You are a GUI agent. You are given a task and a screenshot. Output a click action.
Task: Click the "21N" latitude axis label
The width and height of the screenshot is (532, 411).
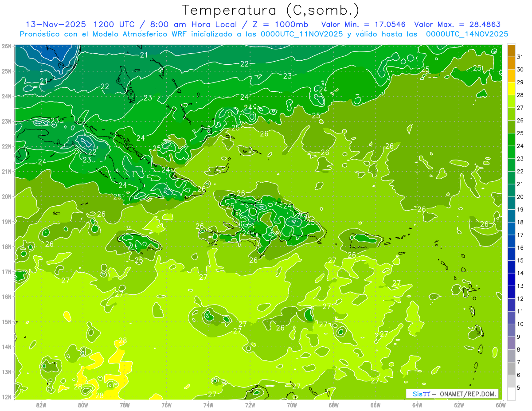pyautogui.click(x=6, y=171)
